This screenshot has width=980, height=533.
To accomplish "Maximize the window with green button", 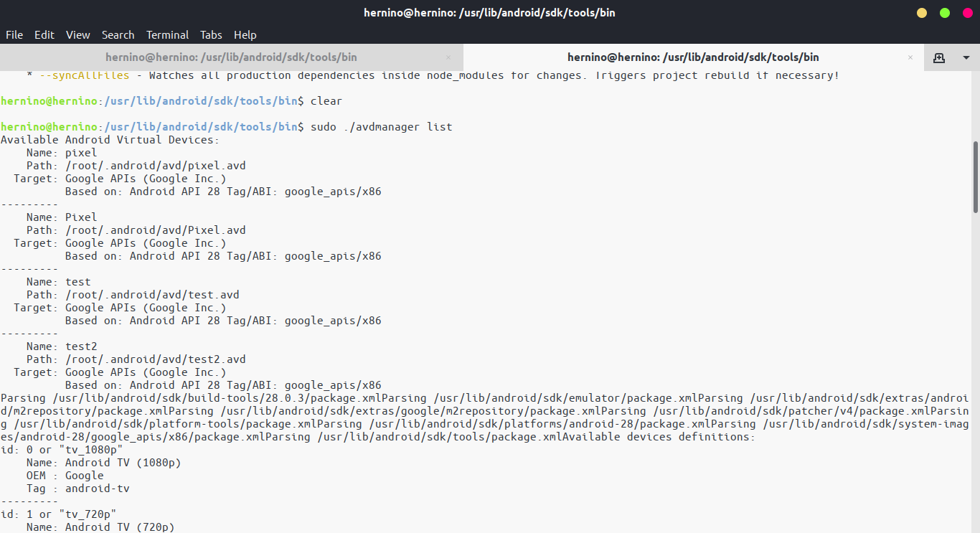I will tap(945, 13).
